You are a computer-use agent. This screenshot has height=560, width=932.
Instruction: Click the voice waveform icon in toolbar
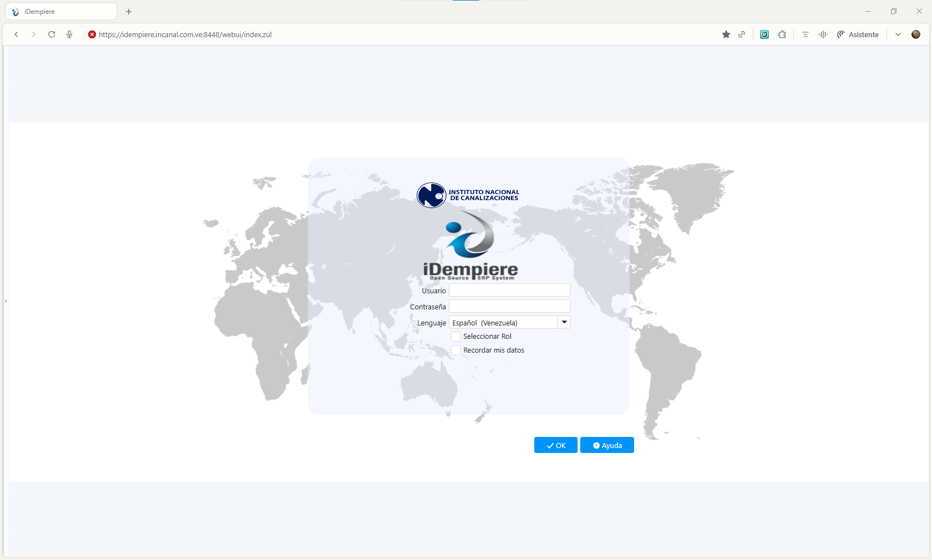click(823, 34)
